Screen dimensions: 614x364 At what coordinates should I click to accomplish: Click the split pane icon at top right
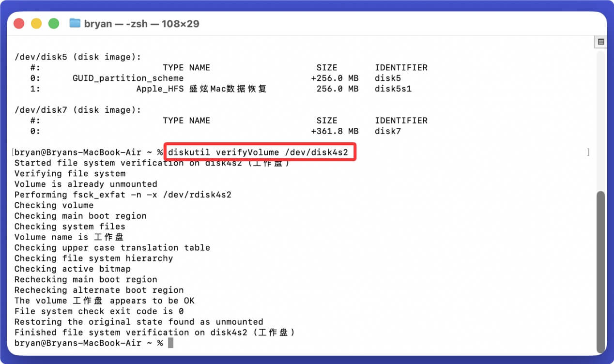(x=601, y=42)
